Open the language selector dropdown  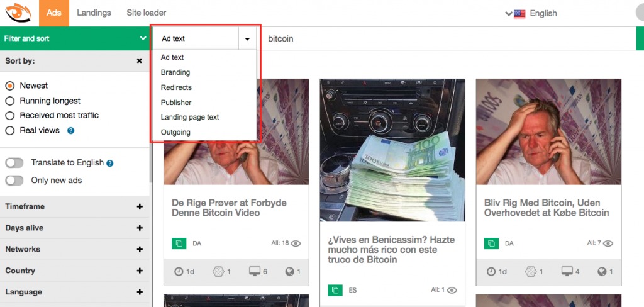tap(532, 13)
